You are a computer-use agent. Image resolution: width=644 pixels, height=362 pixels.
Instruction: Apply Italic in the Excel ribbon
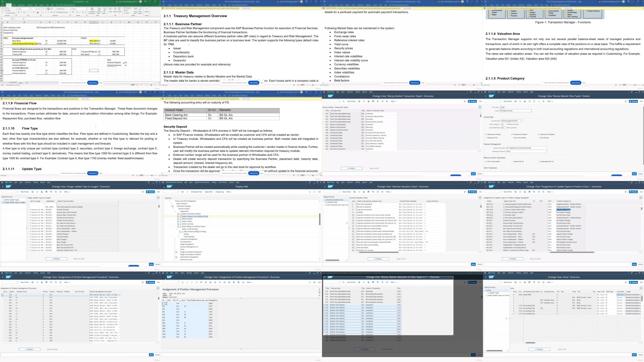[22, 12]
